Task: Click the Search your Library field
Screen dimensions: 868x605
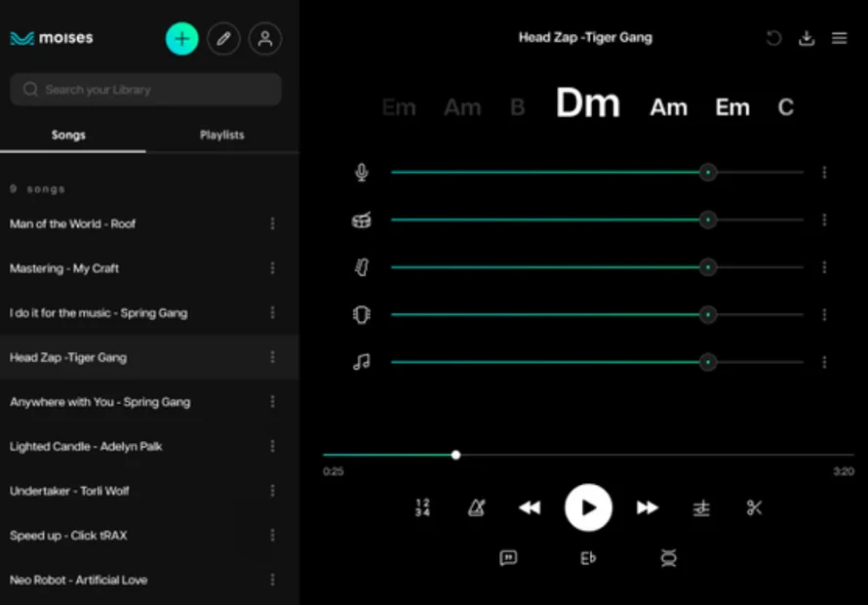Action: coord(146,90)
